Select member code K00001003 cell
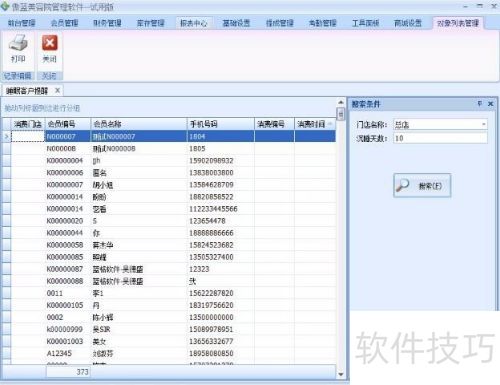The width and height of the screenshot is (500, 385). [x=68, y=341]
